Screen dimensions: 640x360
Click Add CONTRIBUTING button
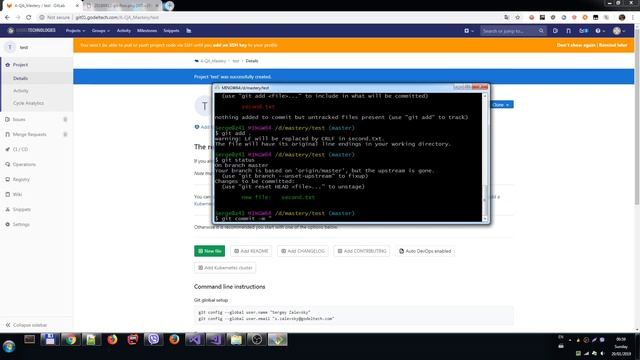point(362,251)
